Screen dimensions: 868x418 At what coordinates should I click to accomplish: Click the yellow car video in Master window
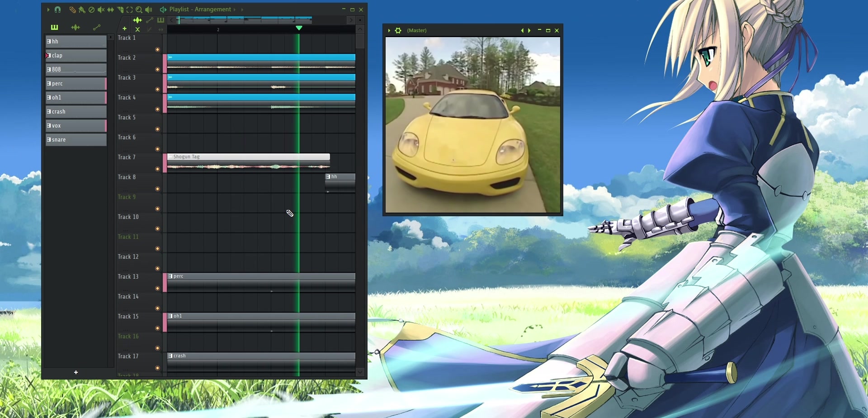(473, 125)
